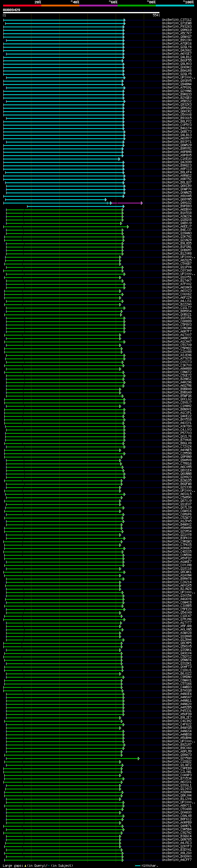Select the query name AU089429
This screenshot has height=868, width=197.
pos(11,10)
